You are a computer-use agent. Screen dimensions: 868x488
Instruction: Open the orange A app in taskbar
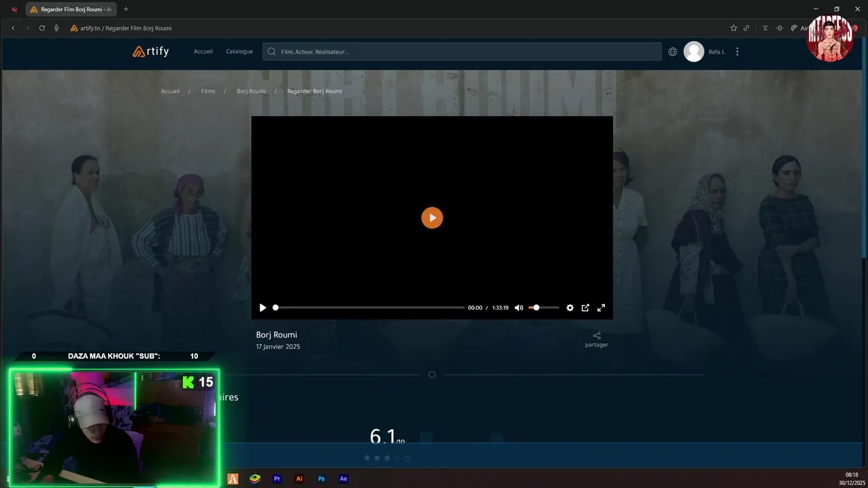coord(233,479)
